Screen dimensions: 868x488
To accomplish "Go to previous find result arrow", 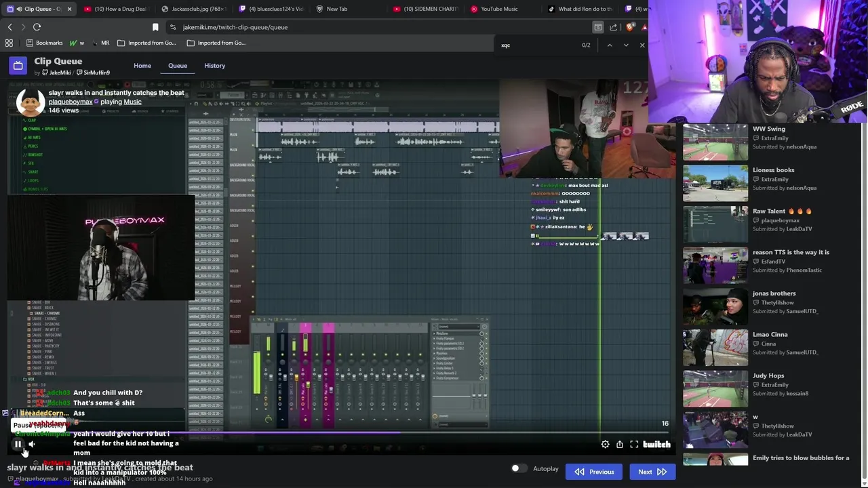I will (x=610, y=45).
